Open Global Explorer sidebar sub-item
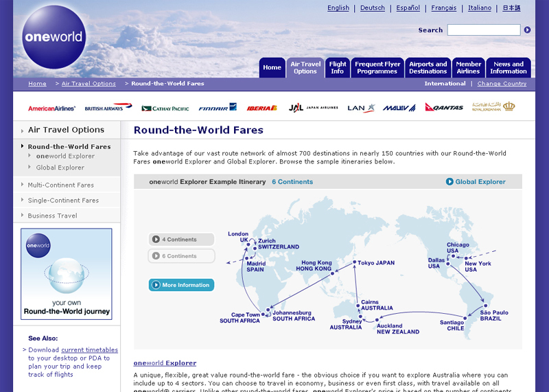The image size is (549, 392). pyautogui.click(x=60, y=168)
